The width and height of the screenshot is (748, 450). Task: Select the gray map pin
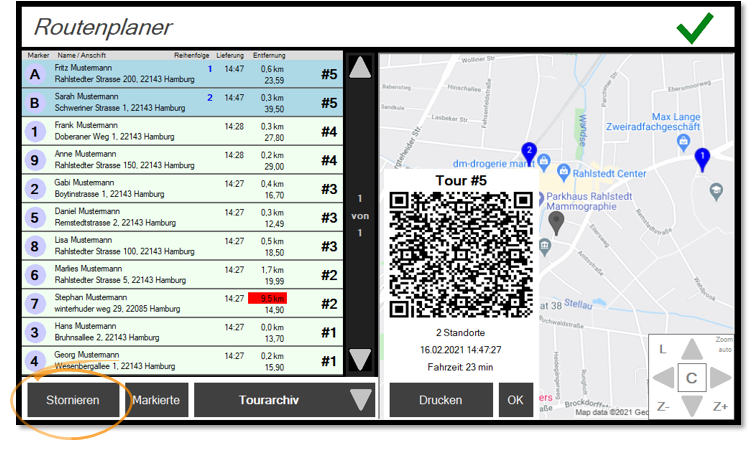[x=556, y=223]
